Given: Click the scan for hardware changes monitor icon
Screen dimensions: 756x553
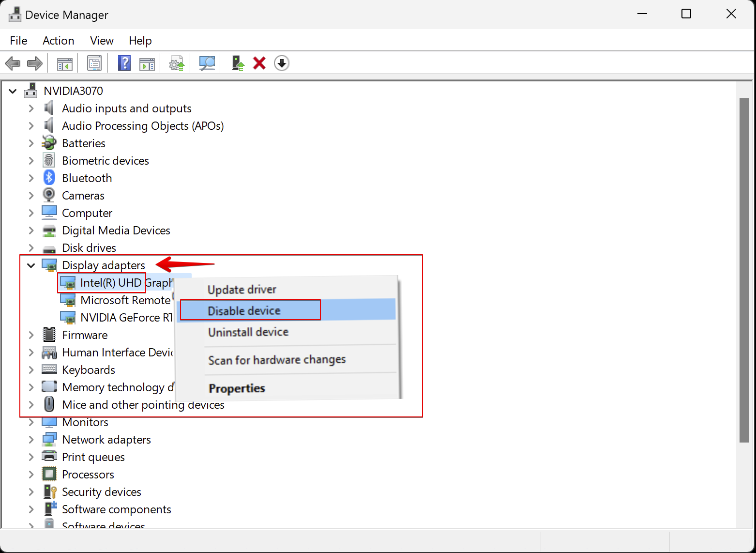Looking at the screenshot, I should (x=207, y=63).
